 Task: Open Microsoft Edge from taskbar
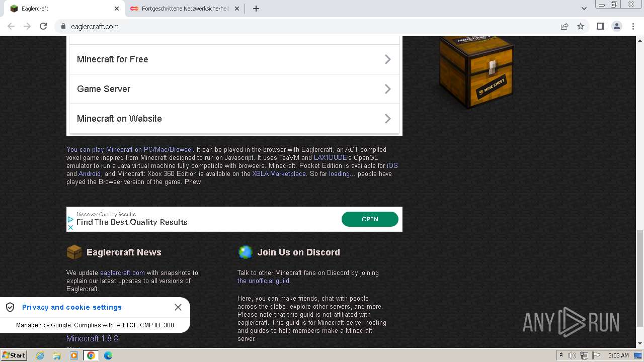tap(108, 355)
